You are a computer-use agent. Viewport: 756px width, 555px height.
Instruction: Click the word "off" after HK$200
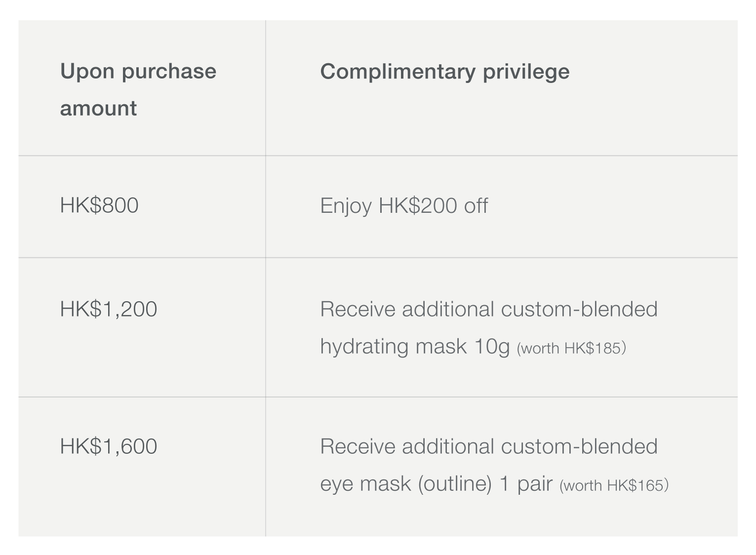point(476,206)
